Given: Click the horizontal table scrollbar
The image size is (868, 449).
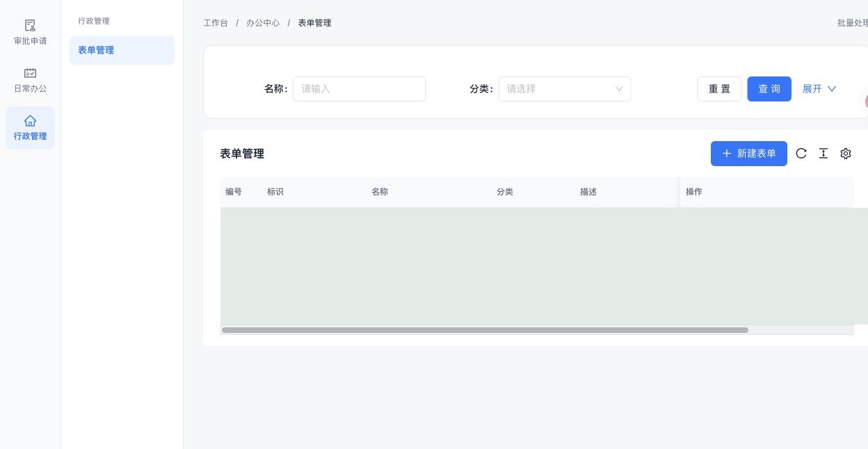Looking at the screenshot, I should tap(485, 330).
